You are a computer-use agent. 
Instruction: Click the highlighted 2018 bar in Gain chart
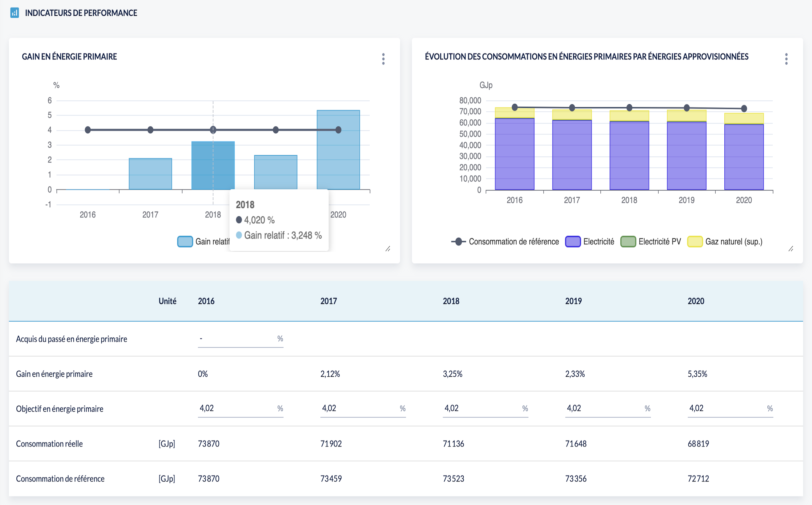[x=213, y=165]
